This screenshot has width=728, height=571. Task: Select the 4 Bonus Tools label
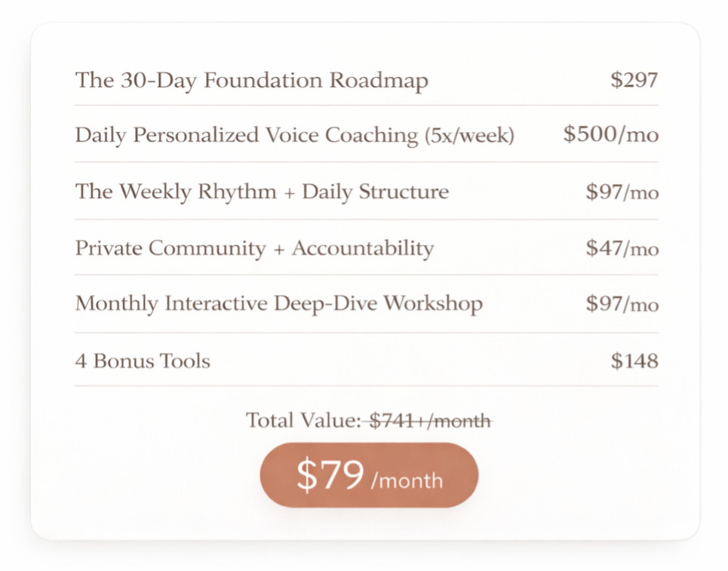pyautogui.click(x=143, y=361)
